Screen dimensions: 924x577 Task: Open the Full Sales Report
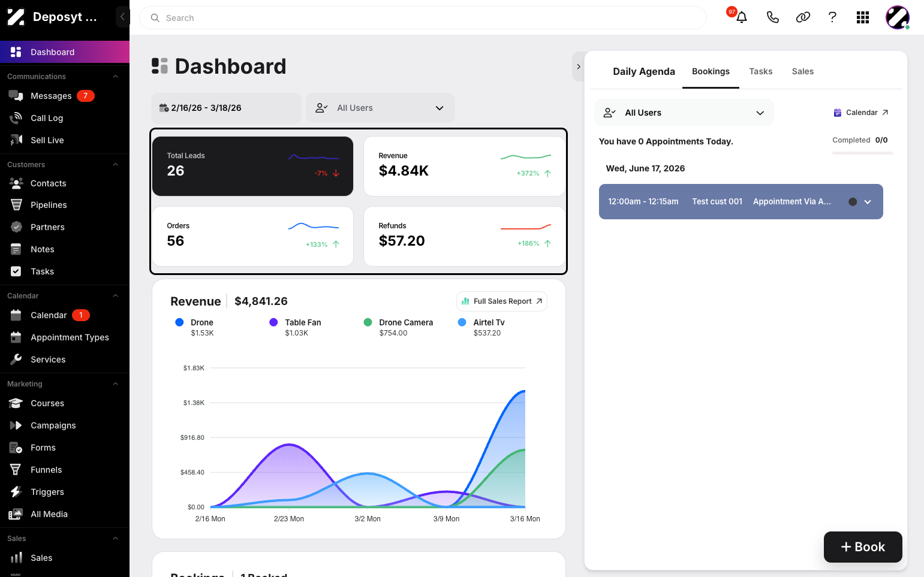point(502,301)
